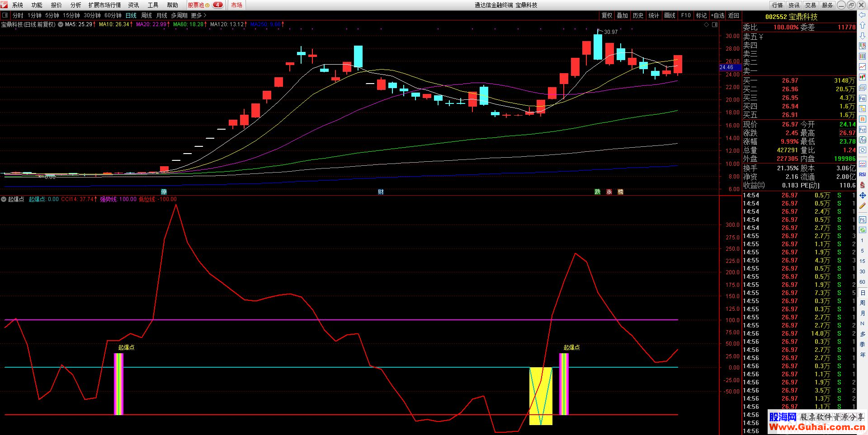Click the 标记 mark button
Image resolution: width=868 pixels, height=435 pixels.
tap(701, 15)
